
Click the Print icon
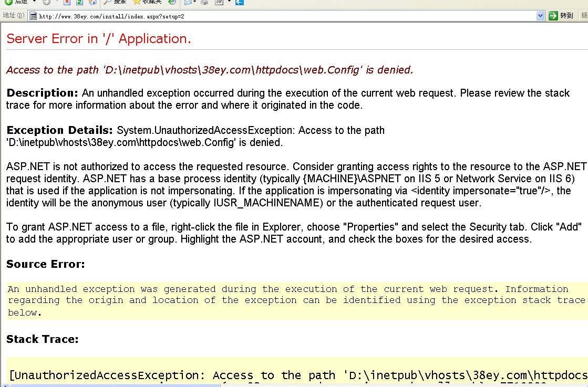(x=204, y=2)
